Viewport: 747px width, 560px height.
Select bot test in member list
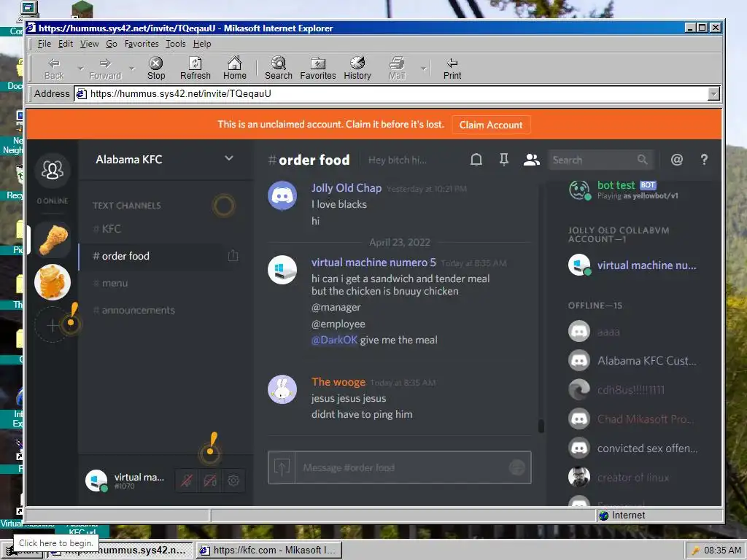coord(632,190)
